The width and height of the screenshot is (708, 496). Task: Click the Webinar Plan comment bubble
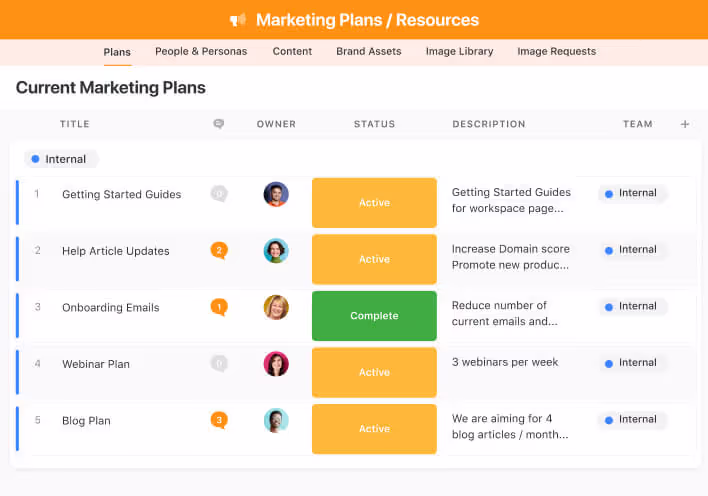coord(218,363)
